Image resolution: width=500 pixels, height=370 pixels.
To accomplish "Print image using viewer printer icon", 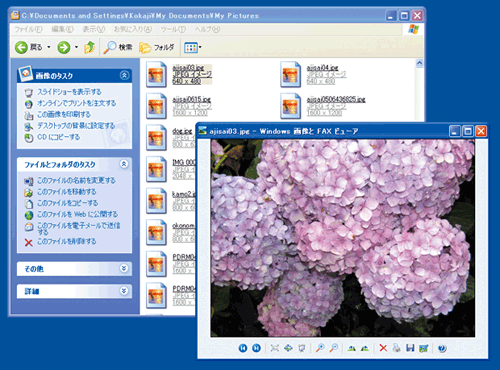I will pos(396,348).
